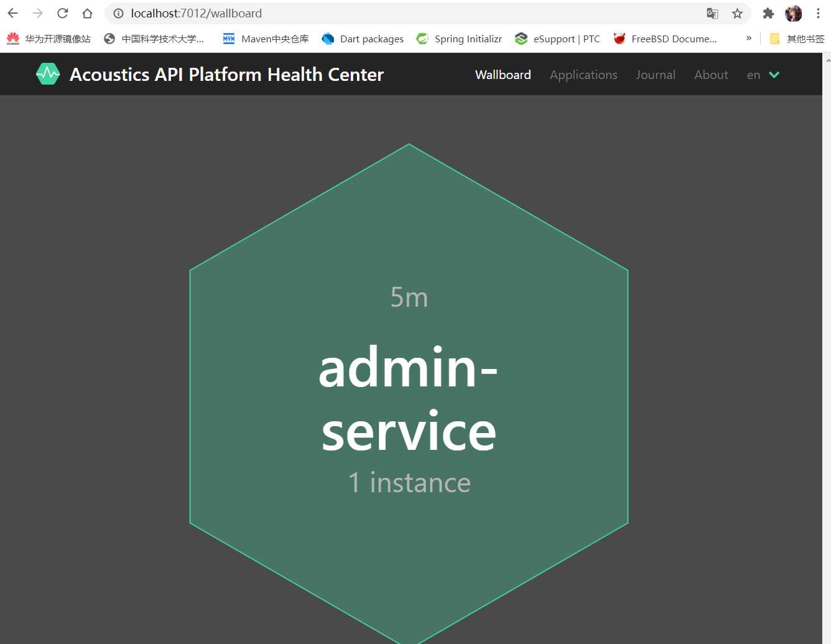Reload the wallboard page
The height and width of the screenshot is (644, 831).
(x=62, y=13)
